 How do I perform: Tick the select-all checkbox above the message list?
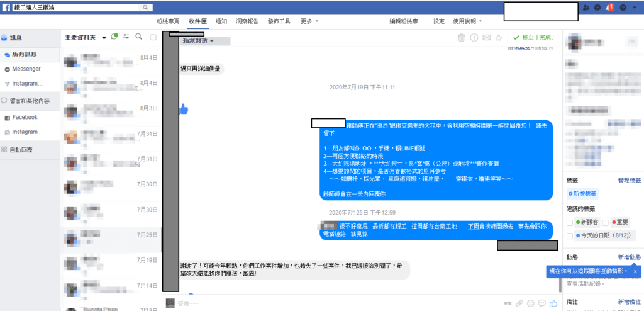[153, 37]
